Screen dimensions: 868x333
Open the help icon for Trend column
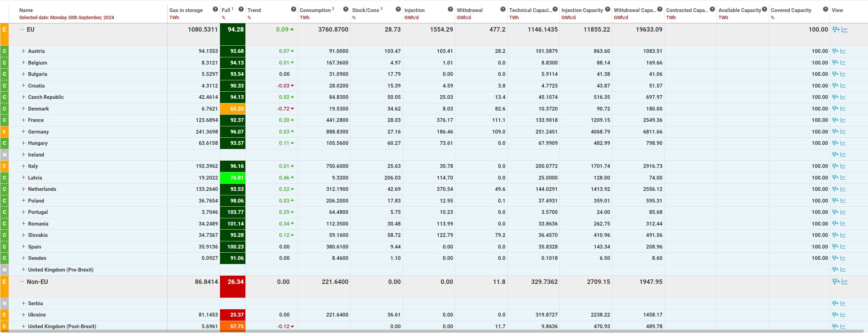[293, 9]
